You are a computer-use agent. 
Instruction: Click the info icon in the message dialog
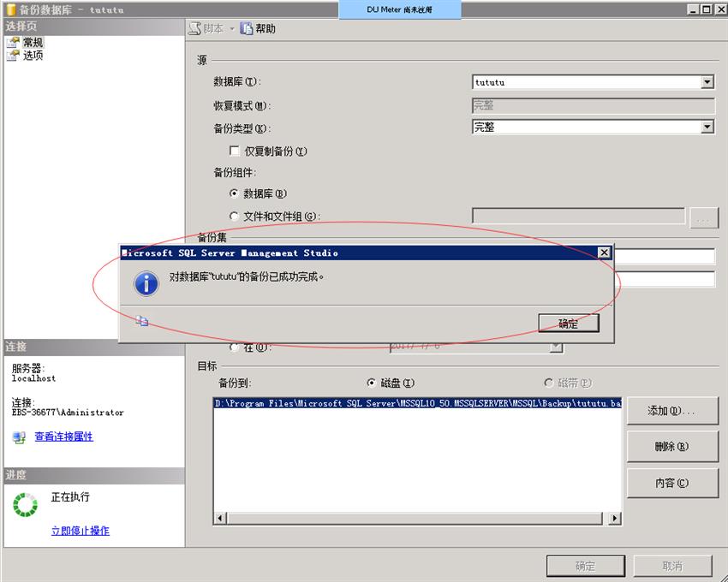tap(146, 283)
